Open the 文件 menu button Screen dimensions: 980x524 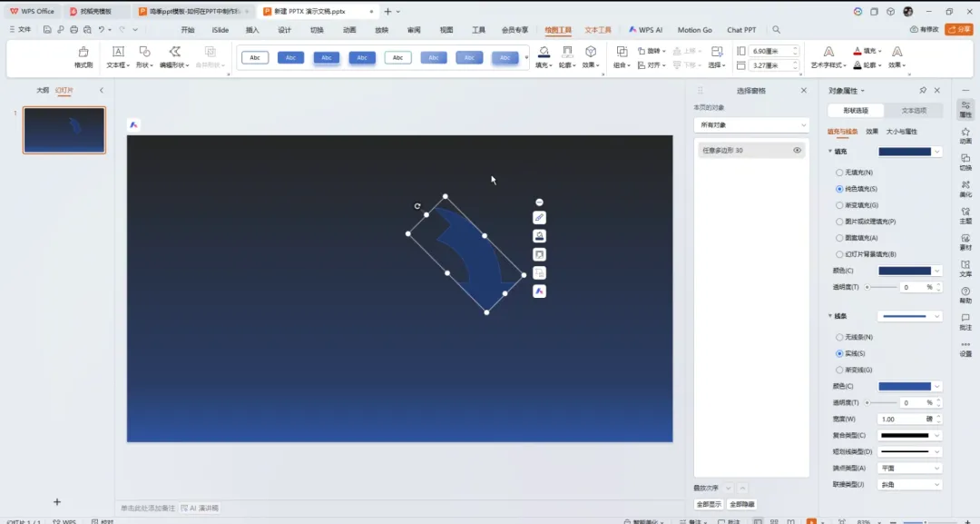(20, 29)
